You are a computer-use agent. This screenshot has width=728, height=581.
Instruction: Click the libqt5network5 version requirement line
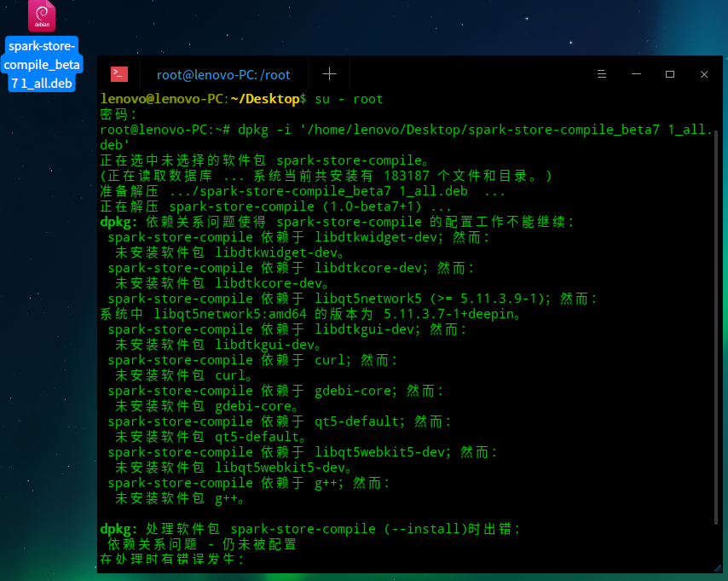point(352,299)
